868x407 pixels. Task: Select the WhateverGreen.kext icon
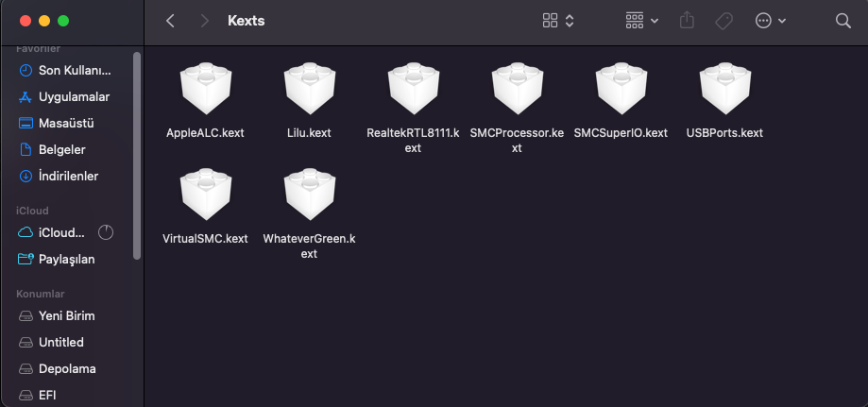pos(309,197)
